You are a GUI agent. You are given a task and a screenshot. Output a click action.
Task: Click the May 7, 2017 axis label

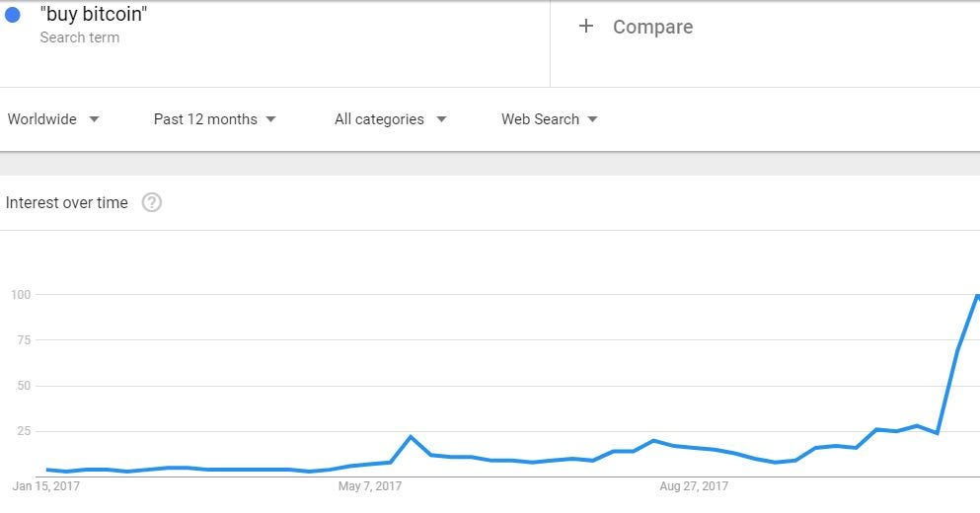click(x=369, y=486)
